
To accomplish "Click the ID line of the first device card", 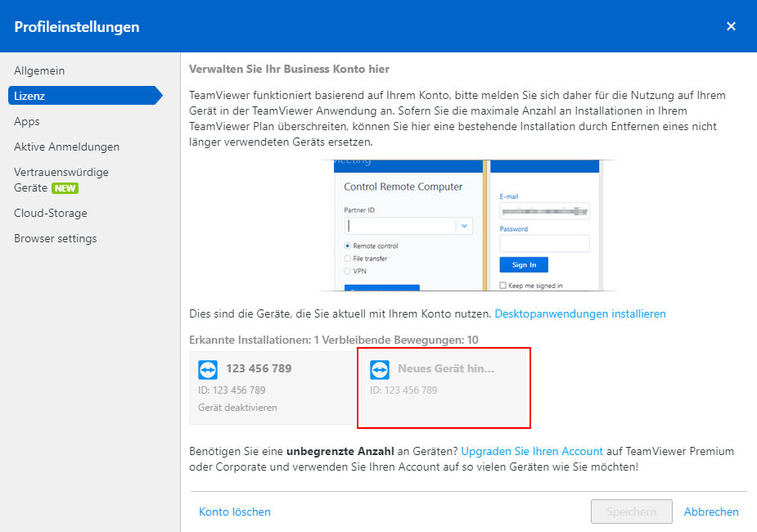I will pyautogui.click(x=232, y=390).
